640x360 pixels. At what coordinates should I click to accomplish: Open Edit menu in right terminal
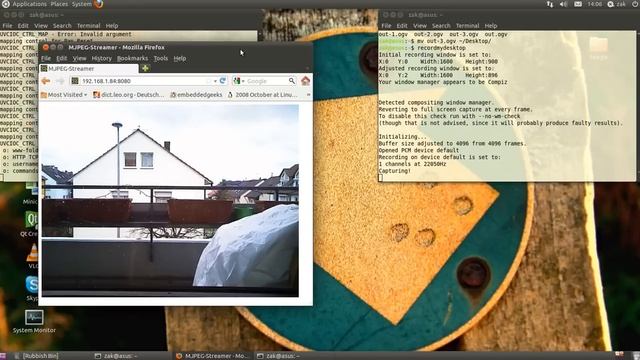coord(402,26)
